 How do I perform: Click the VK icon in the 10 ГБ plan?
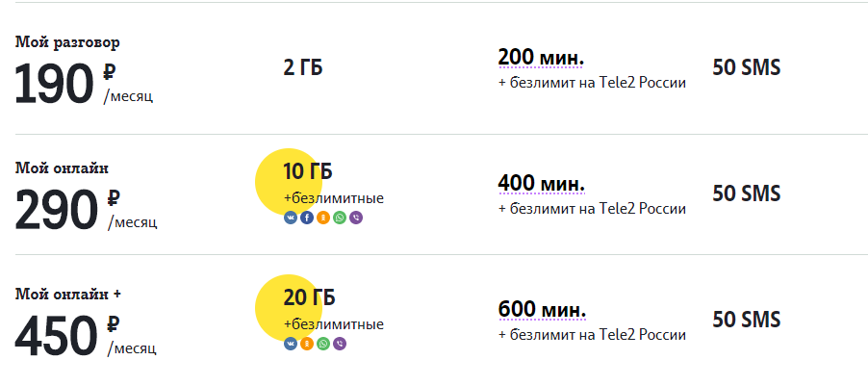point(291,218)
